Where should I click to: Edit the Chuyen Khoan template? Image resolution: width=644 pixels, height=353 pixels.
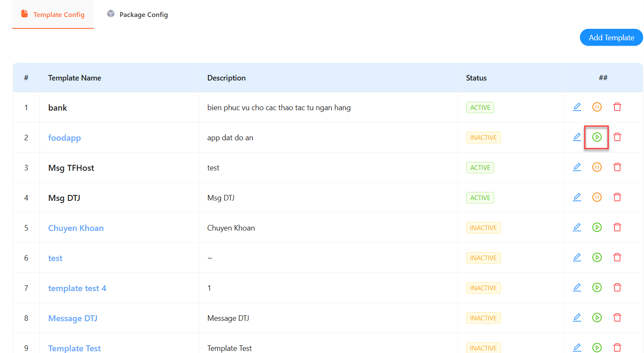click(577, 227)
